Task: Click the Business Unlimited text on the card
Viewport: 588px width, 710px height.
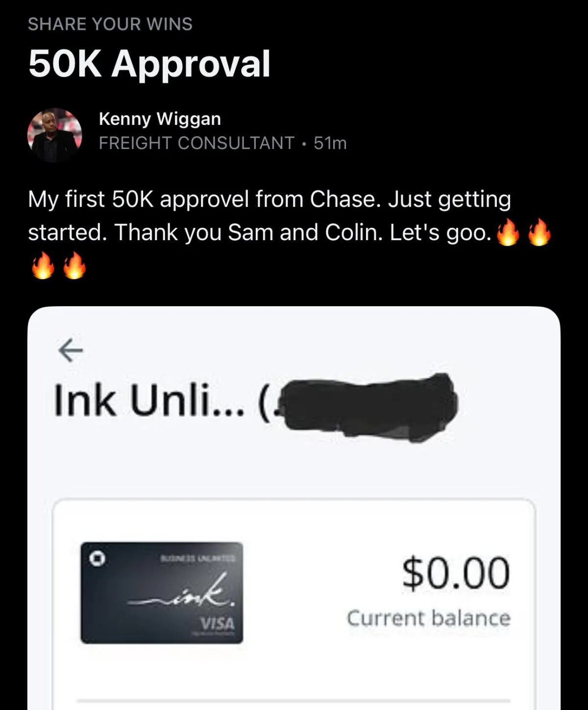Action: (198, 558)
